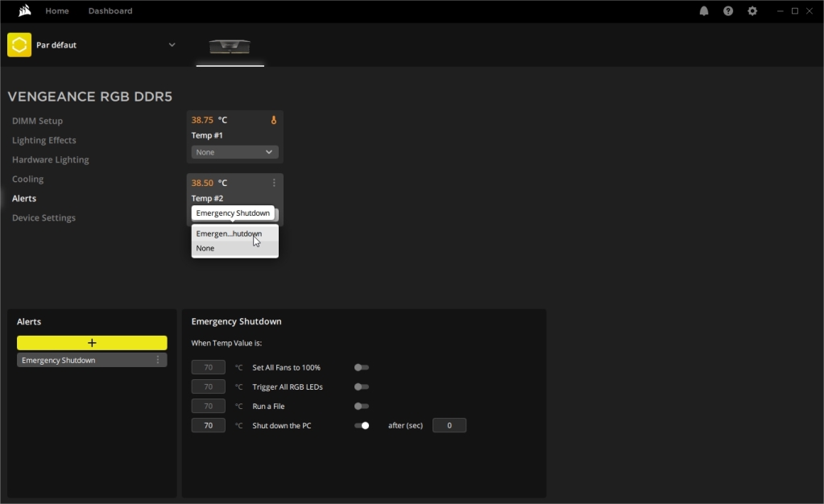Minimize the iCUE window
824x504 pixels.
tap(781, 11)
